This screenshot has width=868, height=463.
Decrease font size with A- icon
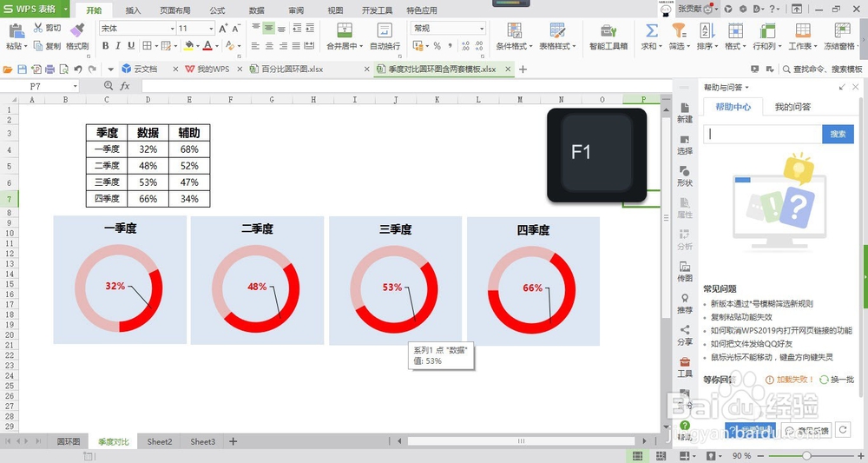(x=236, y=29)
